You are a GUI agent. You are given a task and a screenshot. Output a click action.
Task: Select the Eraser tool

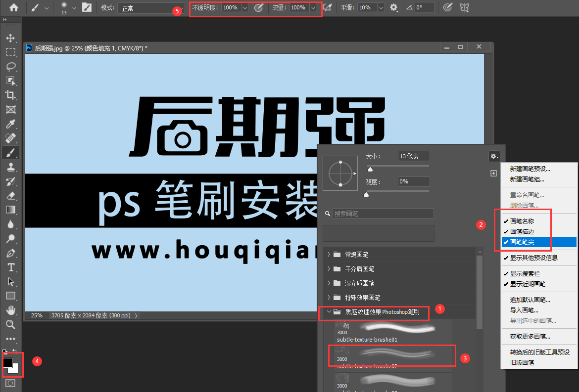tap(11, 195)
